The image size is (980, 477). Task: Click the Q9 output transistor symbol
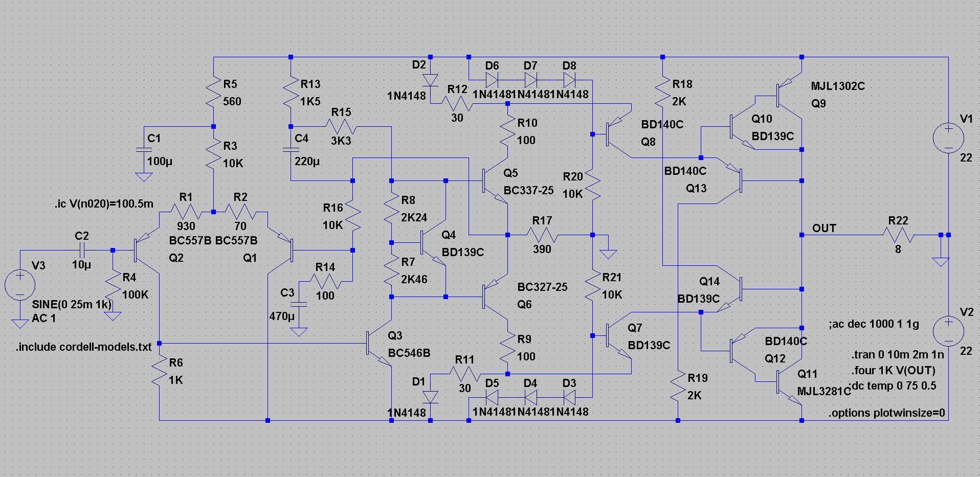pyautogui.click(x=789, y=95)
